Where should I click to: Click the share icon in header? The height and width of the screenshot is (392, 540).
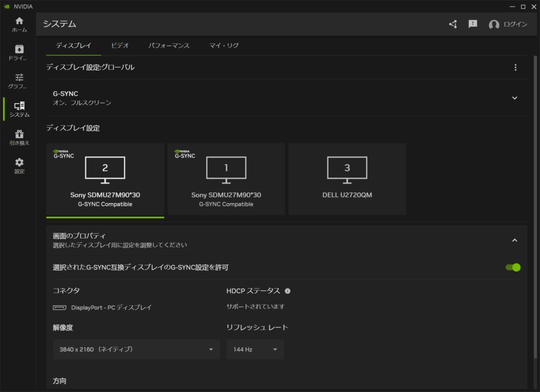tap(453, 24)
